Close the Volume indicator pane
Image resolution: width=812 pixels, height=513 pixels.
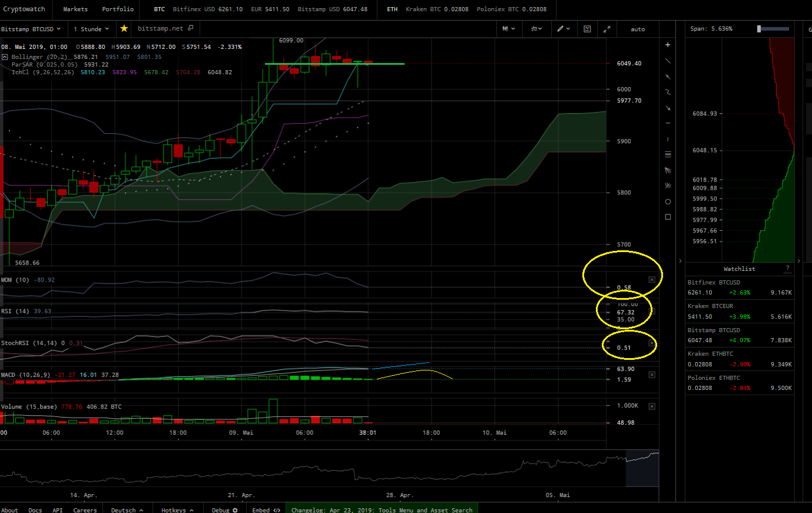652,406
